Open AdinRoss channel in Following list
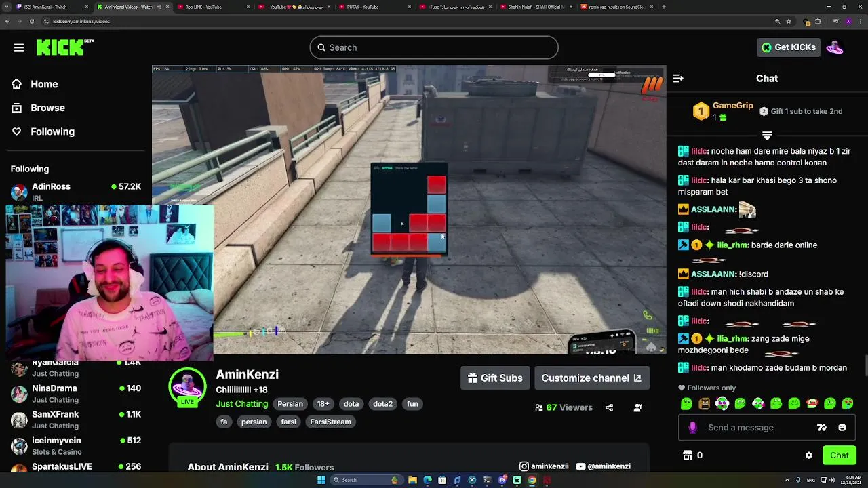The width and height of the screenshot is (868, 488). point(76,192)
